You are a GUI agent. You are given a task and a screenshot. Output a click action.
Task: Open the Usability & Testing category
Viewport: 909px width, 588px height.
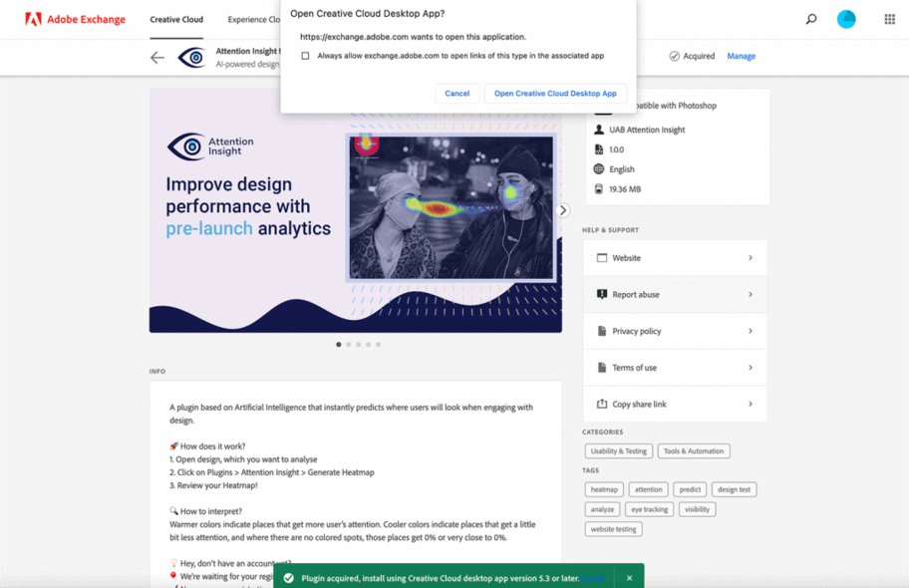tap(619, 451)
